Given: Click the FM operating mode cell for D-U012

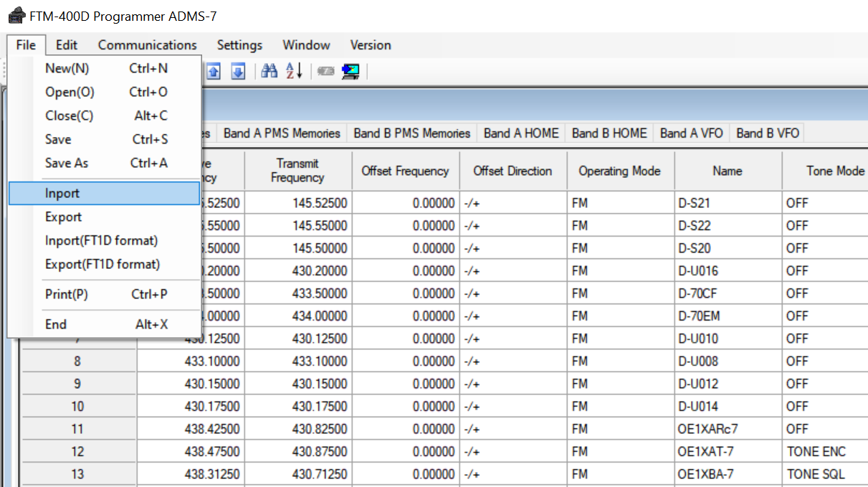Looking at the screenshot, I should click(620, 384).
